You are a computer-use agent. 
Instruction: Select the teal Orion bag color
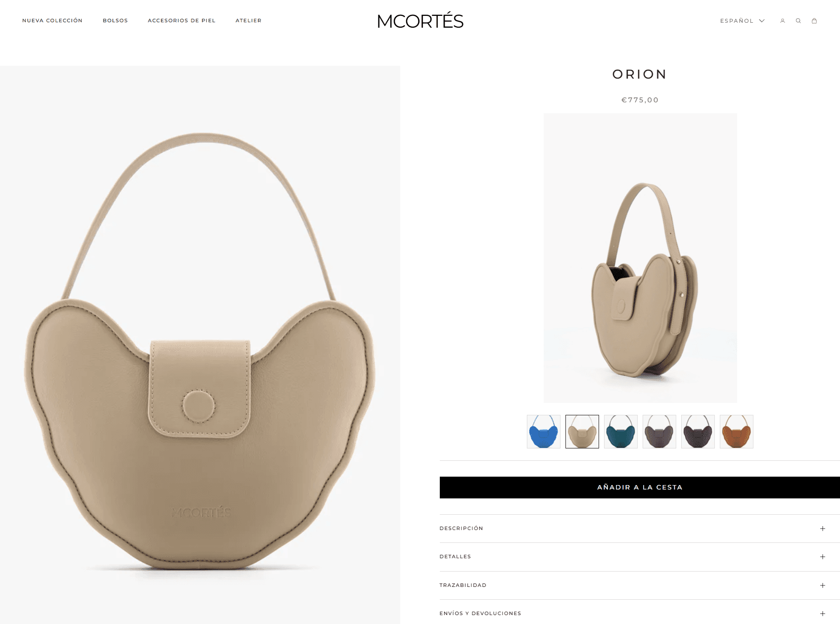[621, 432]
